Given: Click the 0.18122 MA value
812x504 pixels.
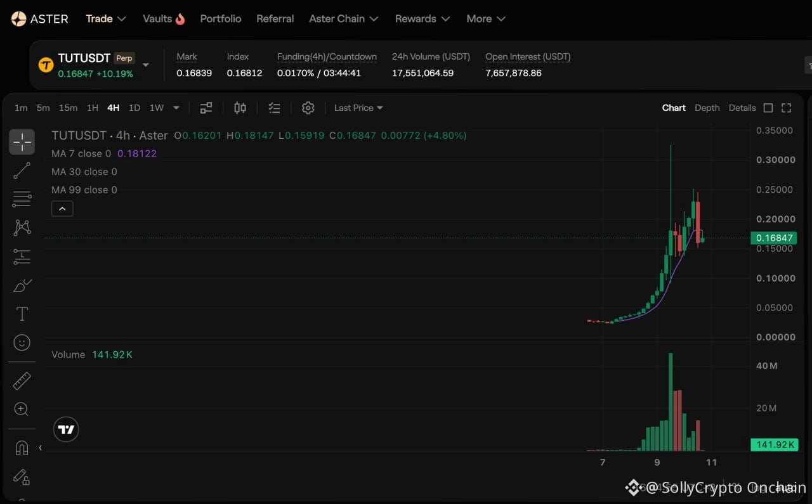Looking at the screenshot, I should pyautogui.click(x=137, y=153).
